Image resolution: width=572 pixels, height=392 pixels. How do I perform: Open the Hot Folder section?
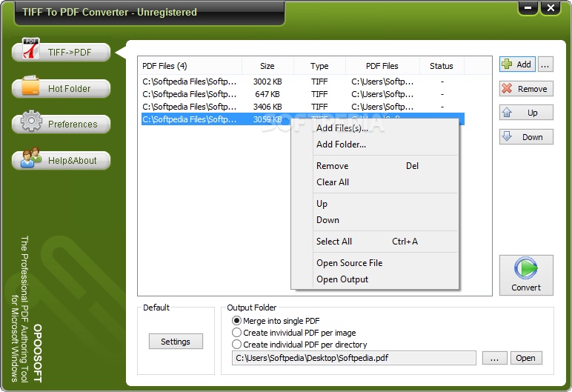point(61,88)
